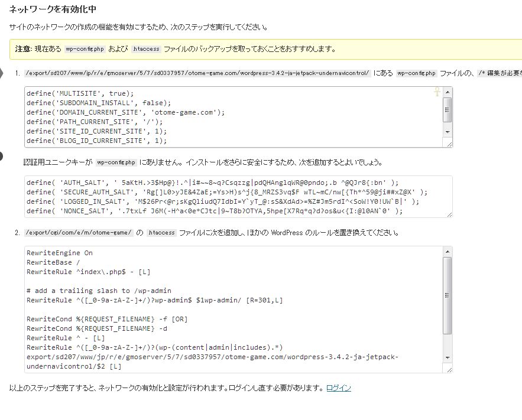Click the define( 'AUTH_SALT' line in the salts box
This screenshot has width=522, height=420.
pyautogui.click(x=212, y=183)
